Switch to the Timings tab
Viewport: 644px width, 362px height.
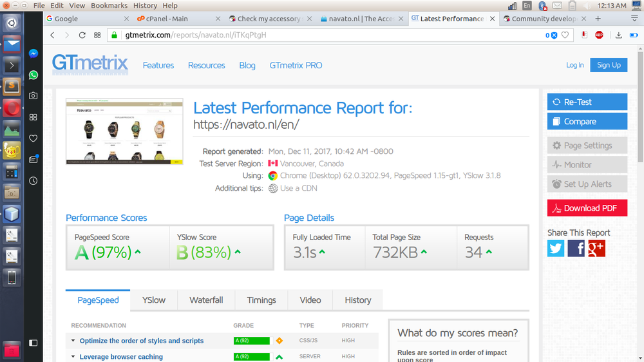pyautogui.click(x=261, y=300)
